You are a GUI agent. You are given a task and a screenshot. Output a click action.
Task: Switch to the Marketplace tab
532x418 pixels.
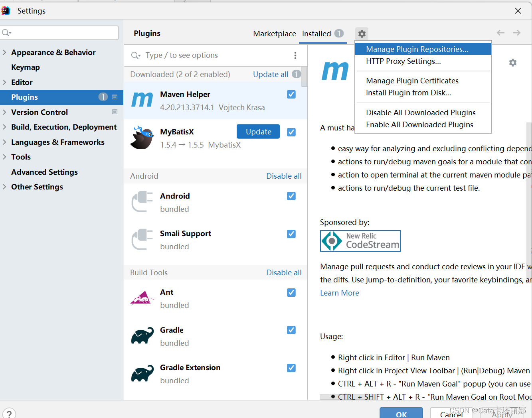pos(275,34)
